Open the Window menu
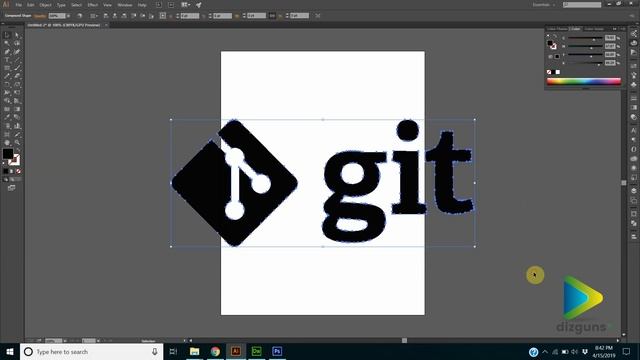 pos(125,5)
